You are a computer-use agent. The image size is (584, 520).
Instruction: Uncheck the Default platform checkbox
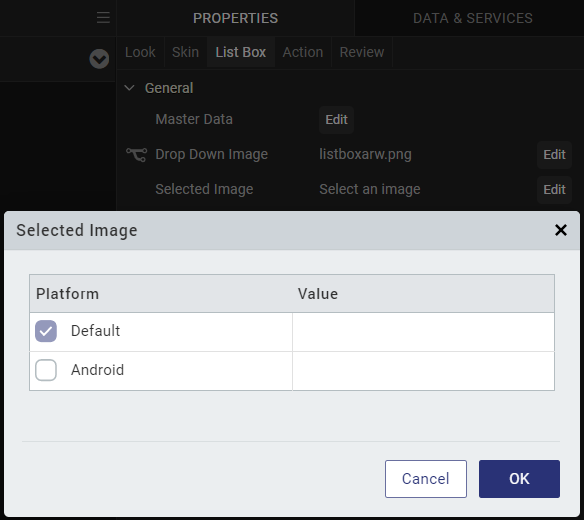click(46, 331)
